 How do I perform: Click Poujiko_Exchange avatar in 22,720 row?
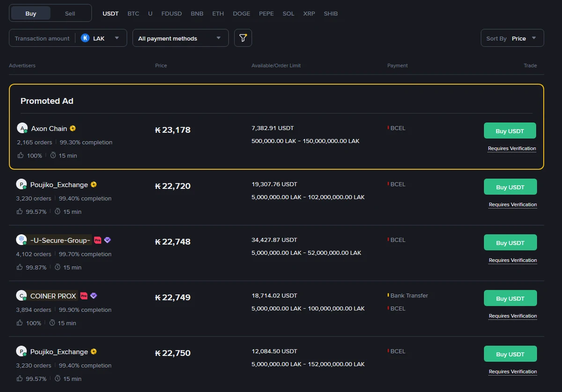pyautogui.click(x=21, y=184)
